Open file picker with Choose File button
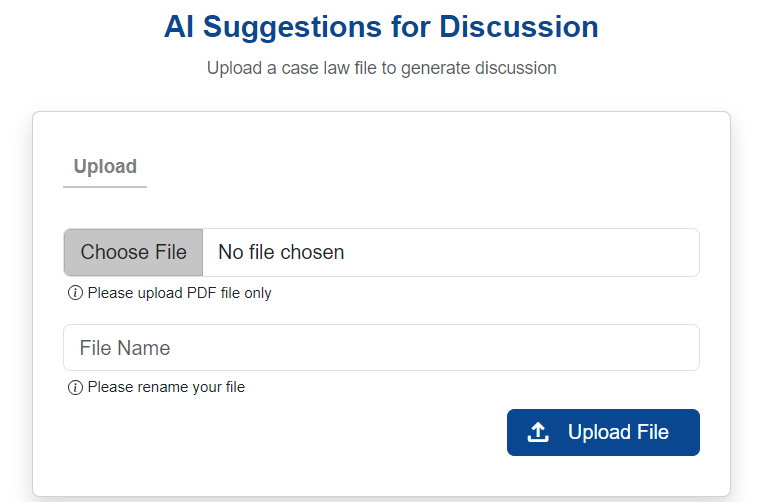Viewport: 759px width, 502px height. (134, 252)
